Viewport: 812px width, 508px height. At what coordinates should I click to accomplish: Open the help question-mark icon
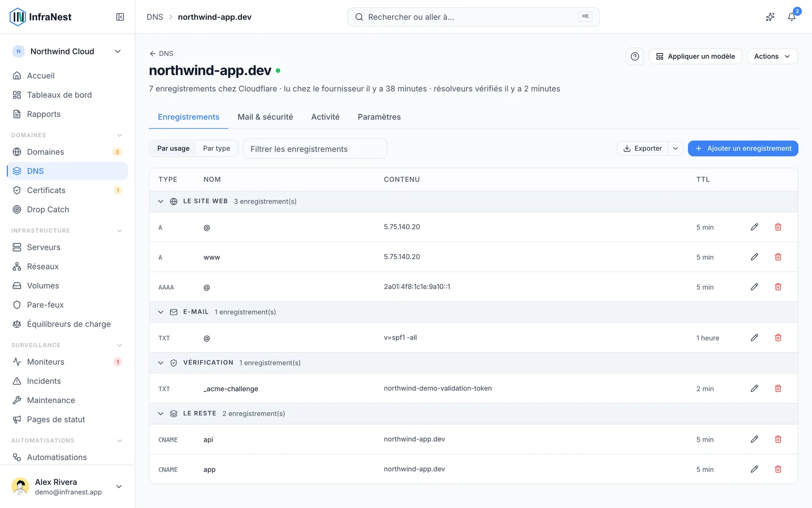pyautogui.click(x=635, y=56)
